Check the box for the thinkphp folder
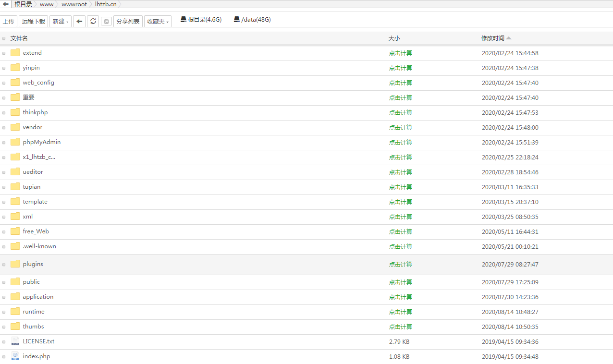Screen dimensions: 613x364 (4, 113)
